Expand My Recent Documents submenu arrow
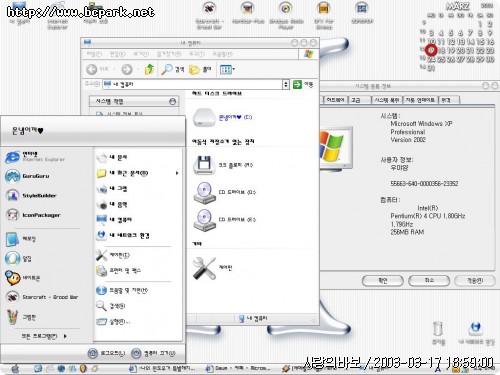The width and height of the screenshot is (500, 375). pyautogui.click(x=177, y=173)
